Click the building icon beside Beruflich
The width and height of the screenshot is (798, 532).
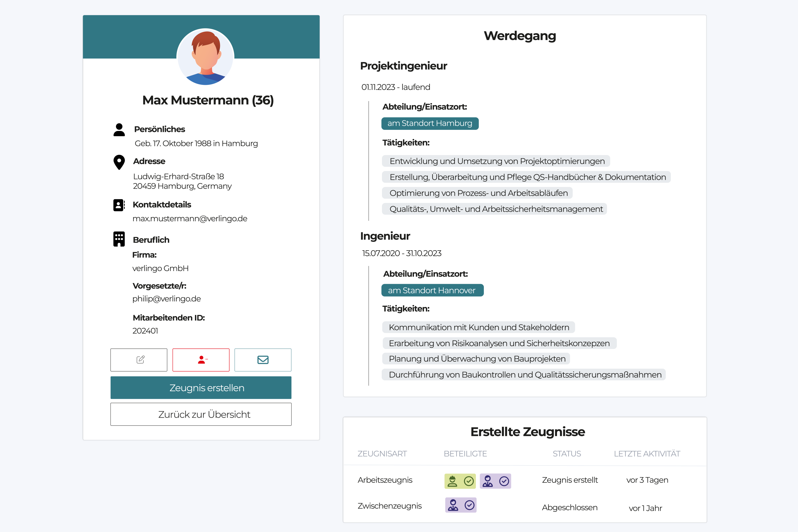[119, 239]
